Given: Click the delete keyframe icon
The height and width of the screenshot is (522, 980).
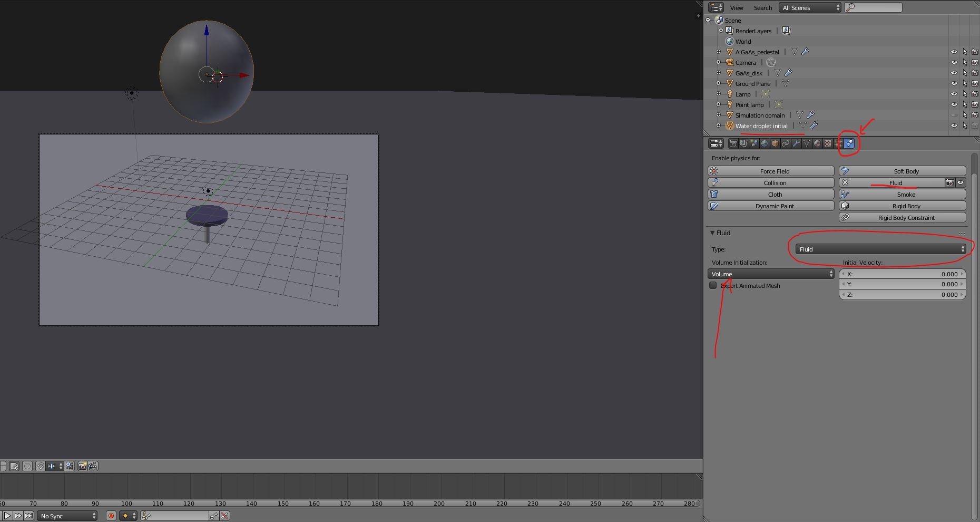Looking at the screenshot, I should click(x=225, y=516).
